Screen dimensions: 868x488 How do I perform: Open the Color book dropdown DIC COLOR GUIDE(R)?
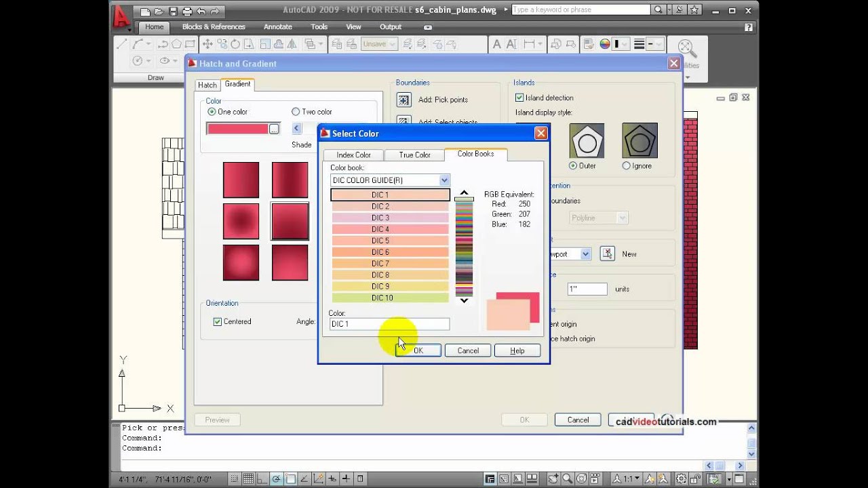(x=390, y=180)
